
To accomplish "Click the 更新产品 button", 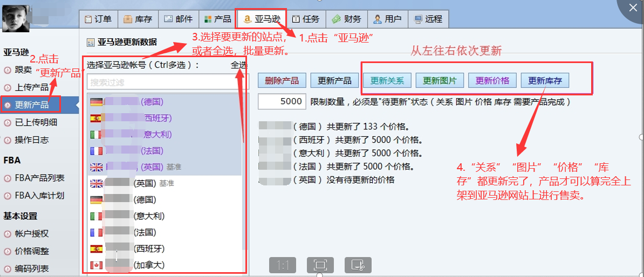I will pyautogui.click(x=334, y=80).
